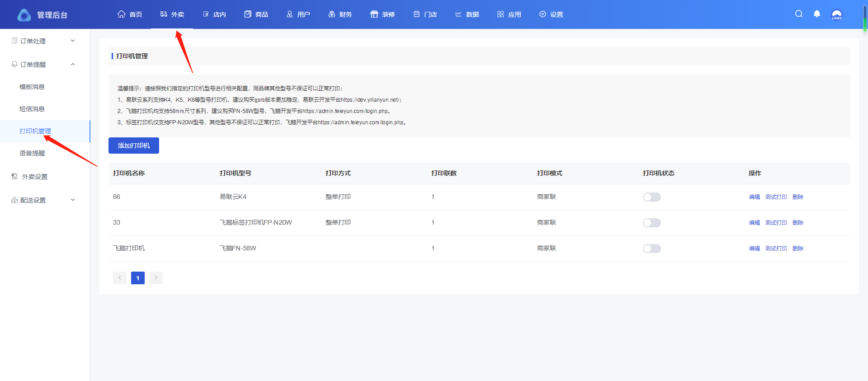Screen dimensions: 868x381
Task: Click the 数据 chart icon in navbar
Action: click(458, 14)
